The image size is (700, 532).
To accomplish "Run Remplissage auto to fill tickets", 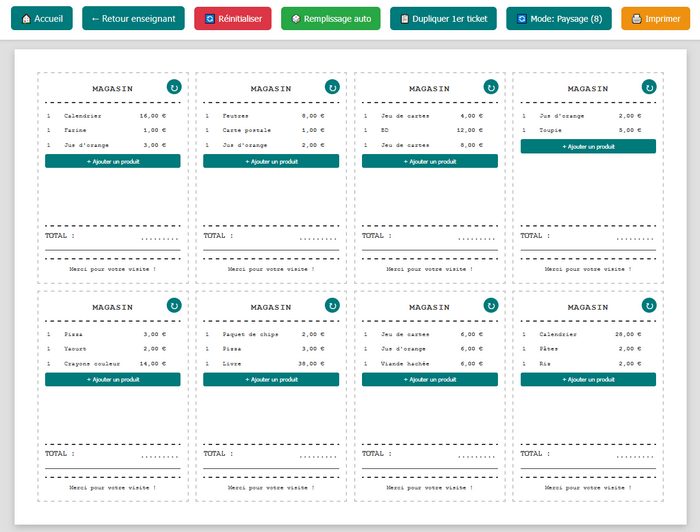I will pos(330,19).
